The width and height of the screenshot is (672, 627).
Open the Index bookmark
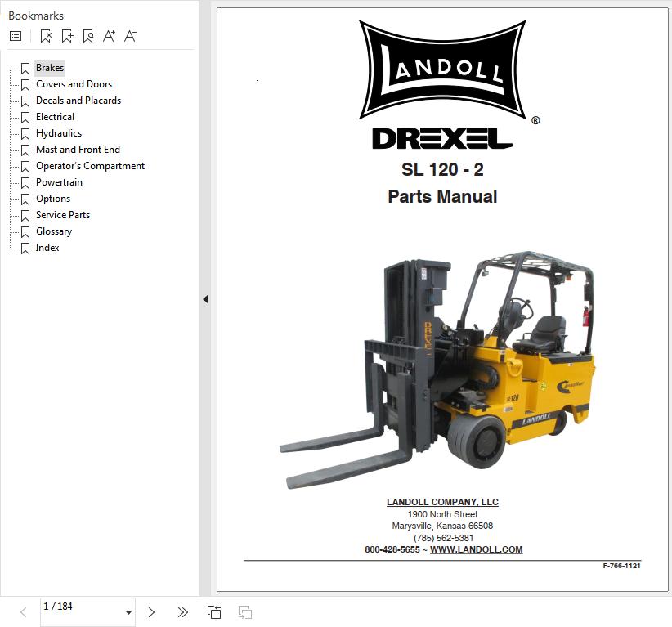tap(47, 248)
